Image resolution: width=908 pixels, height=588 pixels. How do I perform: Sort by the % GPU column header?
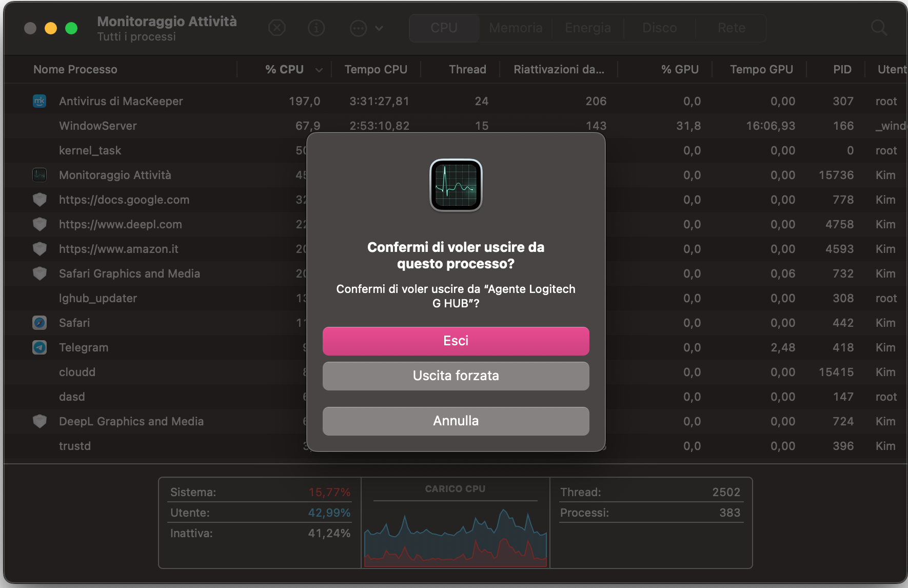click(x=680, y=69)
